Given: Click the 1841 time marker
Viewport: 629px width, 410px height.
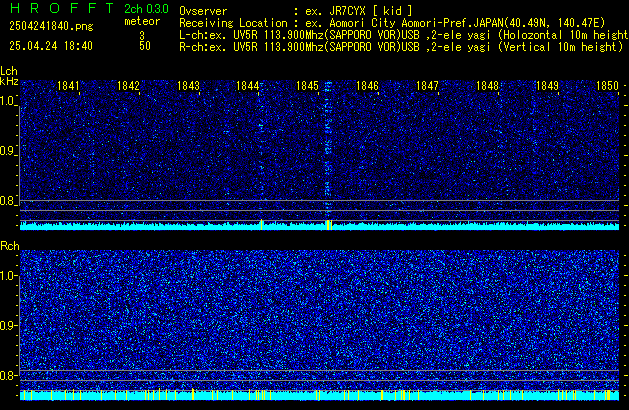Looking at the screenshot, I should pyautogui.click(x=68, y=86).
